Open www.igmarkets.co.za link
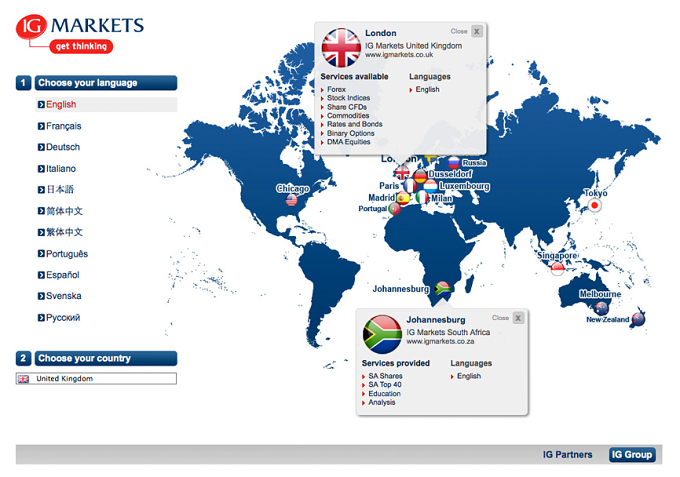 440,341
